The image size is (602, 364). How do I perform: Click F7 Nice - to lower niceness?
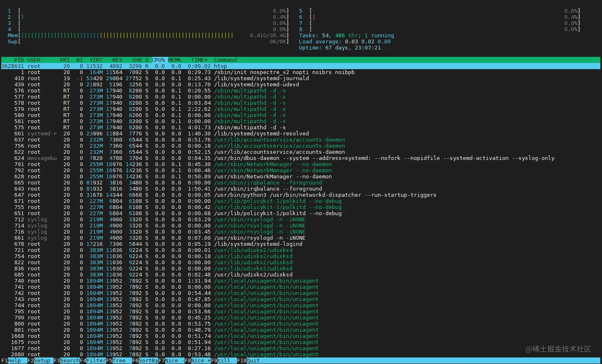(171, 361)
